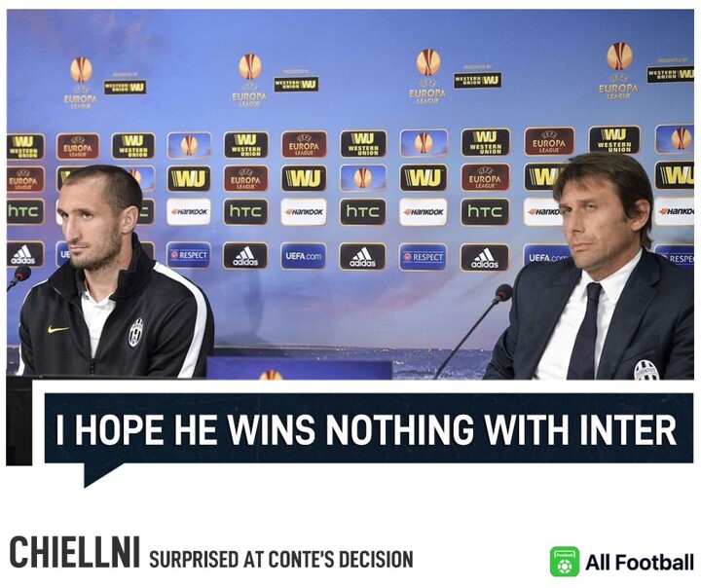Select the "SURPRISED AT CONTE'S DECISION" subtitle
This screenshot has width=701, height=588.
(280, 560)
